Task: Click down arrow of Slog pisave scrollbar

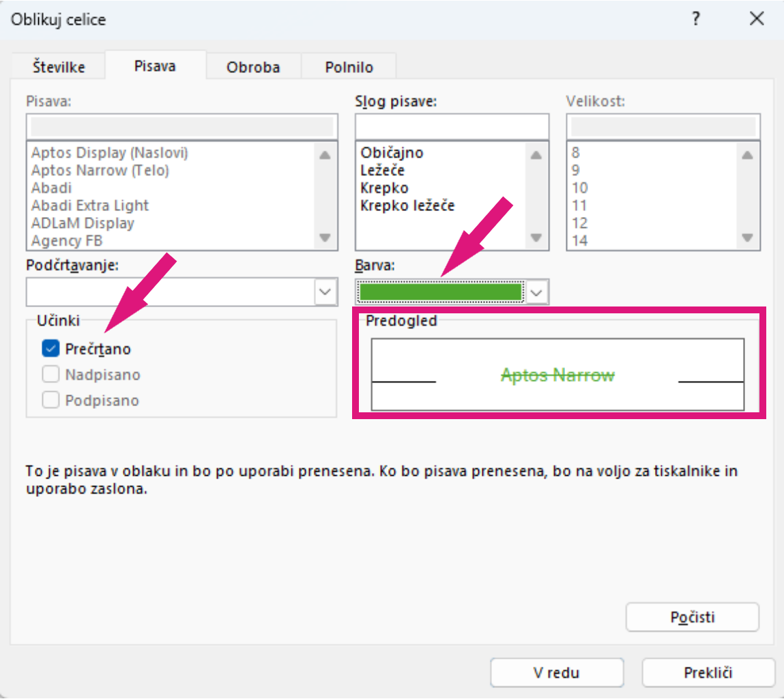Action: pyautogui.click(x=536, y=238)
